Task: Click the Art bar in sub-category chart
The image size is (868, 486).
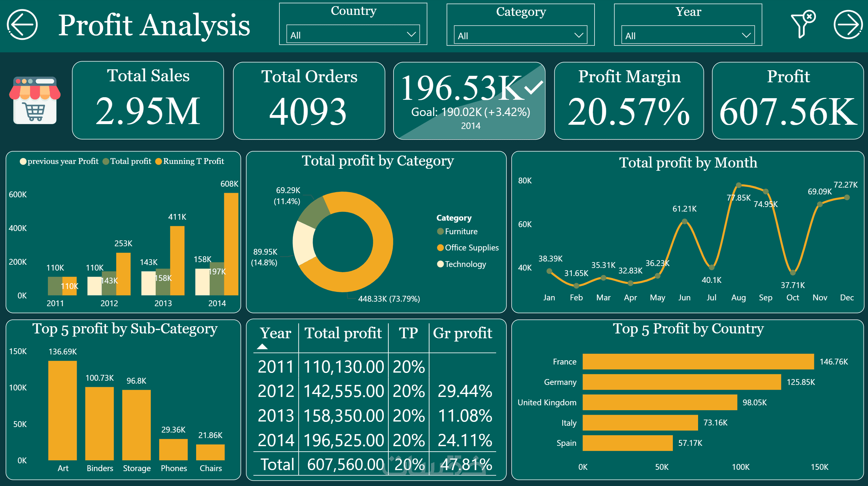Action: (63, 410)
